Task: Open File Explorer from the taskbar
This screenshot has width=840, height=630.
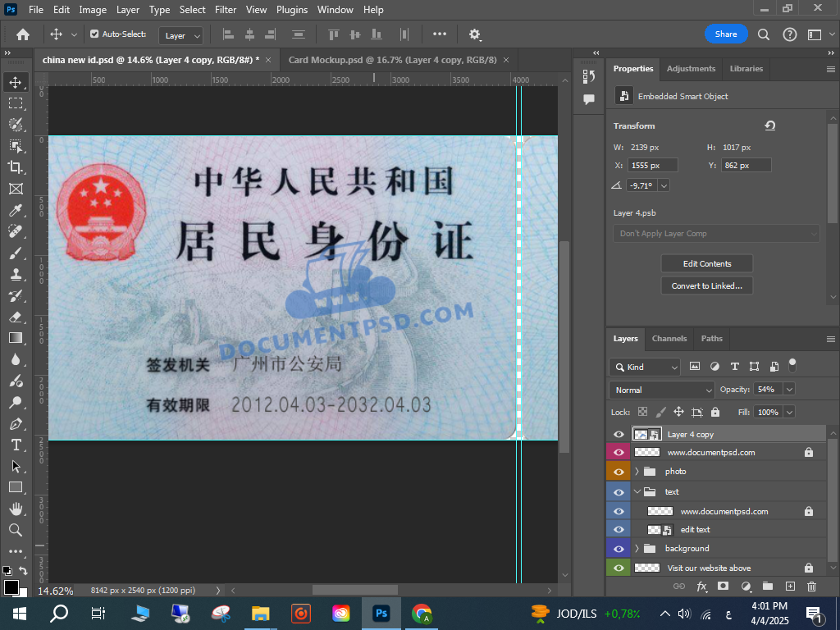Action: click(260, 614)
